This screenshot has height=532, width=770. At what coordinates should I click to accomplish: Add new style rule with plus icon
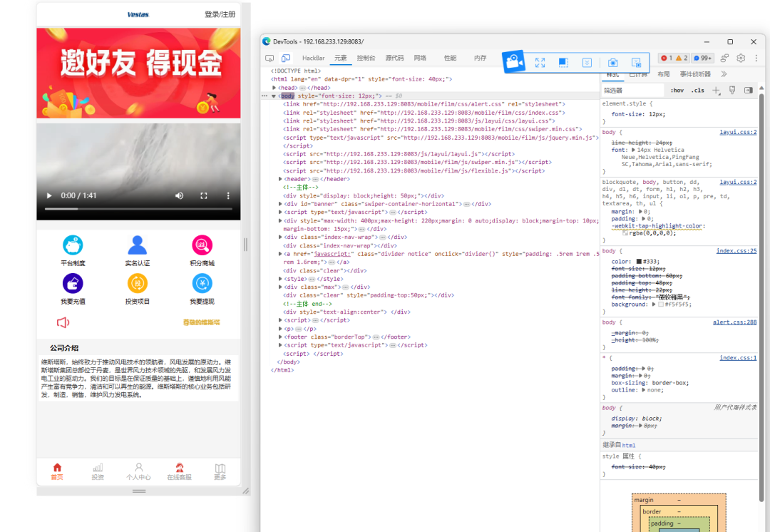point(716,91)
